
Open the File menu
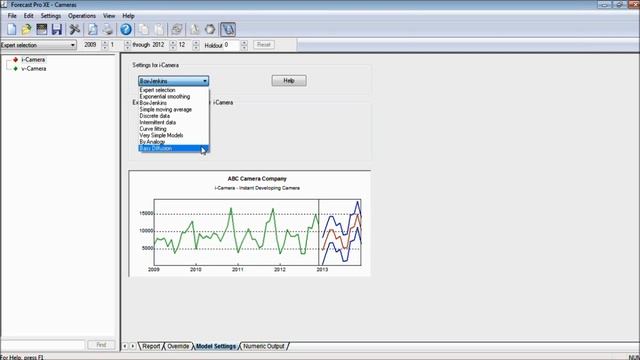[x=12, y=16]
